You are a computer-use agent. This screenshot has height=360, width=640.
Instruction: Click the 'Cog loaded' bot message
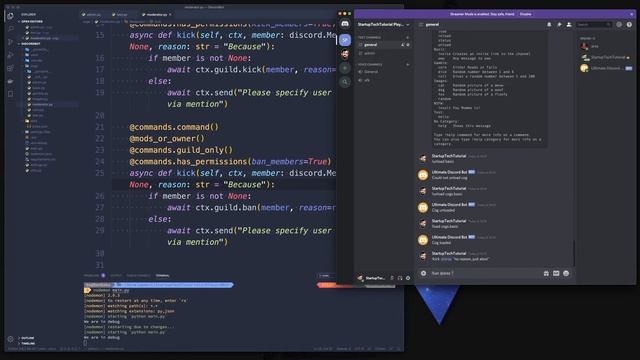(441, 243)
